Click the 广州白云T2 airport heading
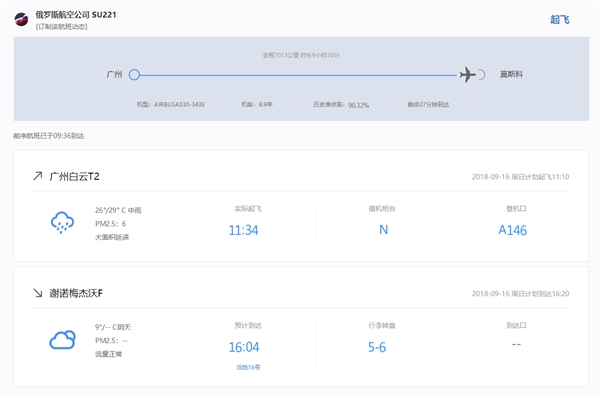The height and width of the screenshot is (396, 600). pos(74,176)
